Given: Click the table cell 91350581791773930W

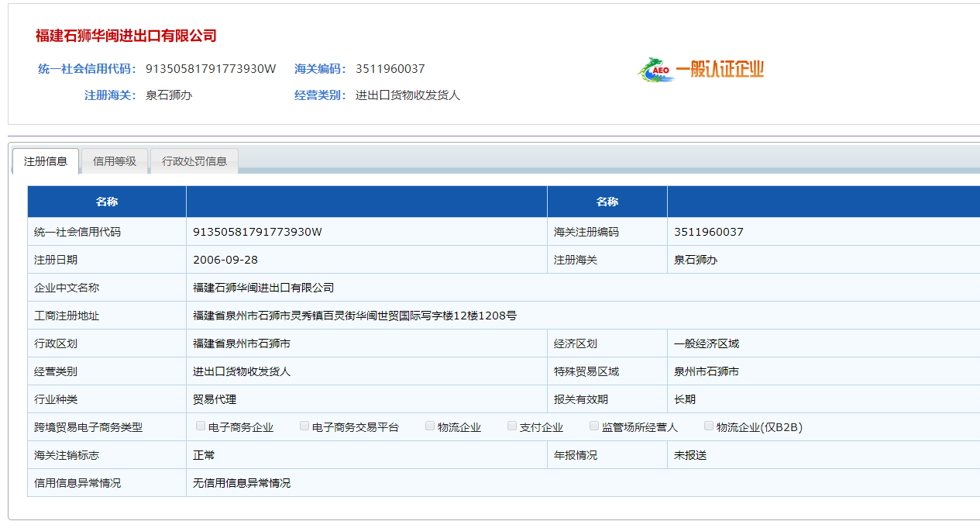Looking at the screenshot, I should click(257, 232).
